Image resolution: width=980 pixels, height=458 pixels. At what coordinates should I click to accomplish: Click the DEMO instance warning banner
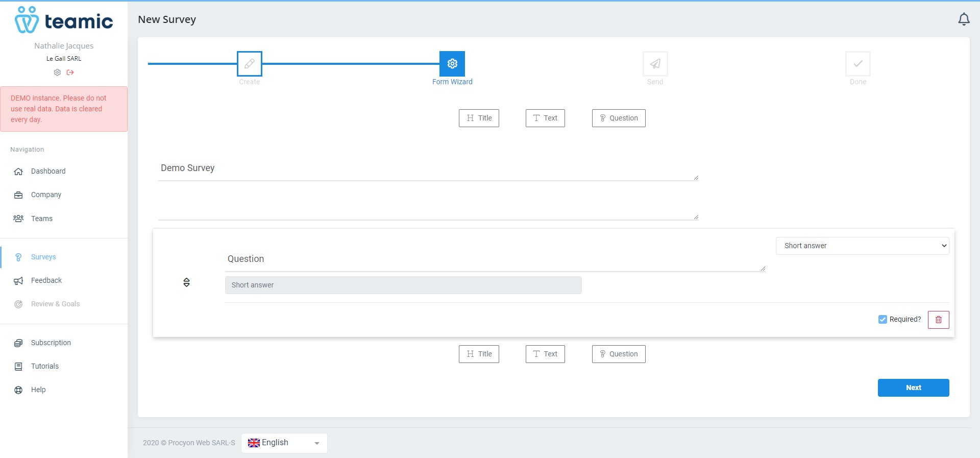(64, 109)
